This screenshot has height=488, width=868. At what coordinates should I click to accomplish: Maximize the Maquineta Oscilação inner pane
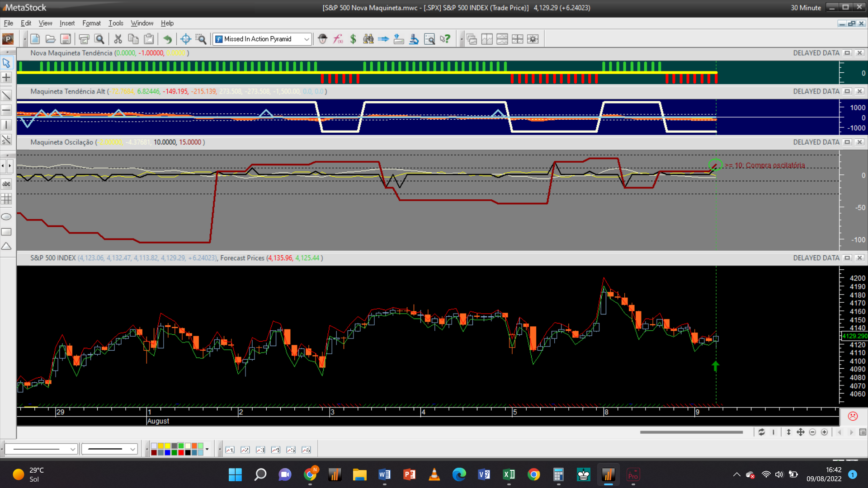coord(847,142)
